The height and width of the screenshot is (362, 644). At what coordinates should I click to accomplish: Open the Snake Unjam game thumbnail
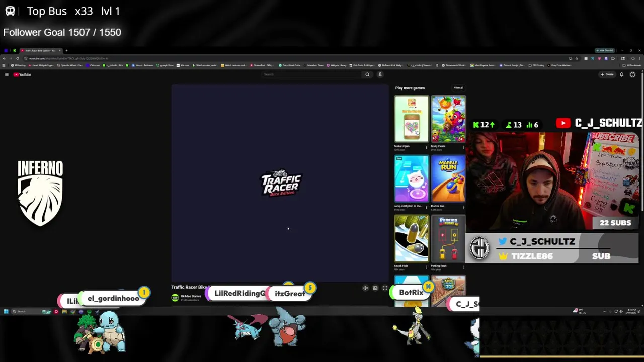pos(412,119)
